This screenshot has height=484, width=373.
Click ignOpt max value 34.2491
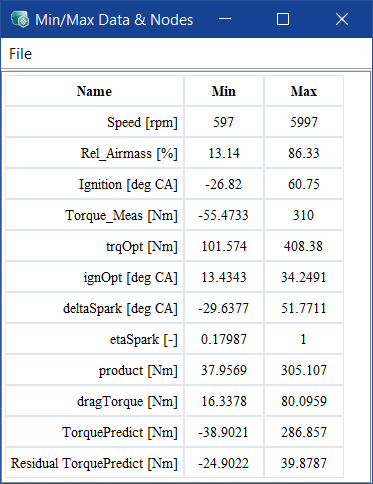coord(304,277)
